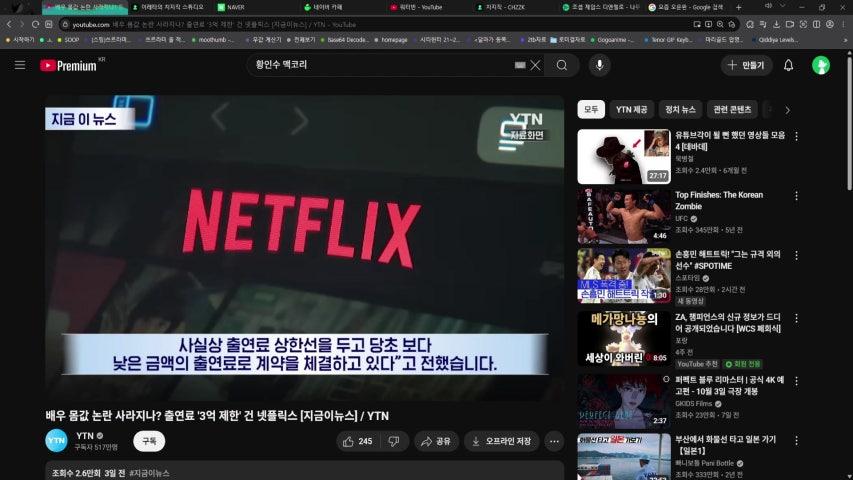
Task: Open the YTN channel avatar
Action: click(x=56, y=441)
